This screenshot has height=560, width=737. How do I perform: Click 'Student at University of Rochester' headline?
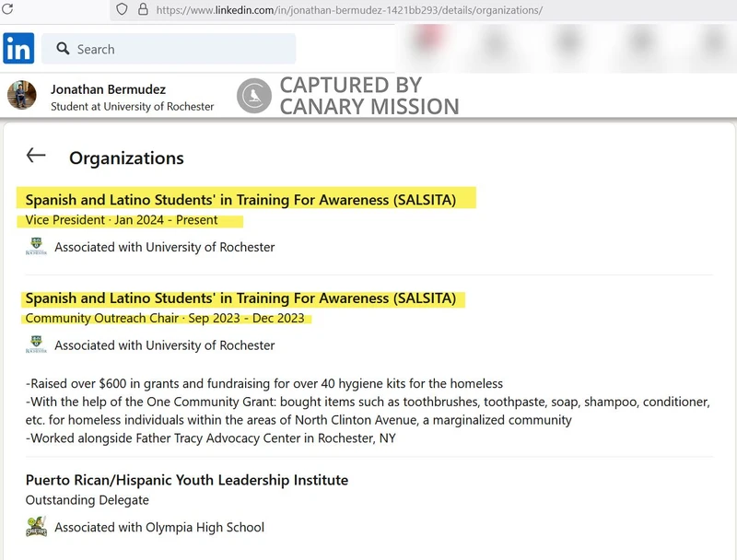(x=132, y=107)
